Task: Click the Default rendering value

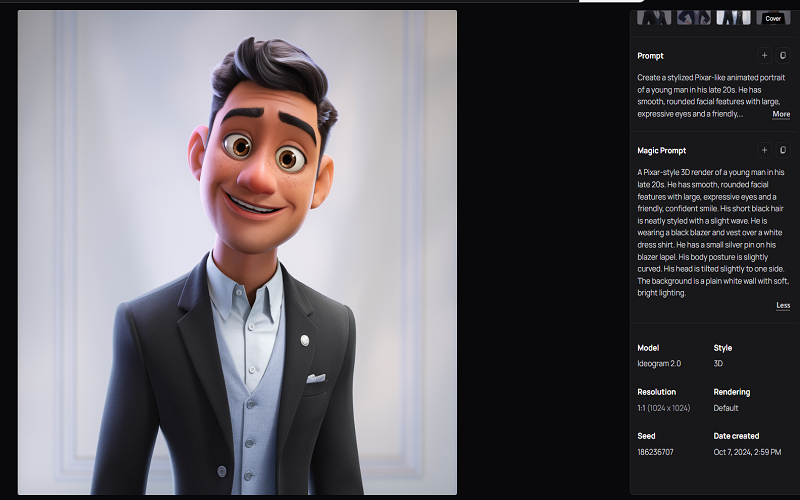Action: point(726,408)
